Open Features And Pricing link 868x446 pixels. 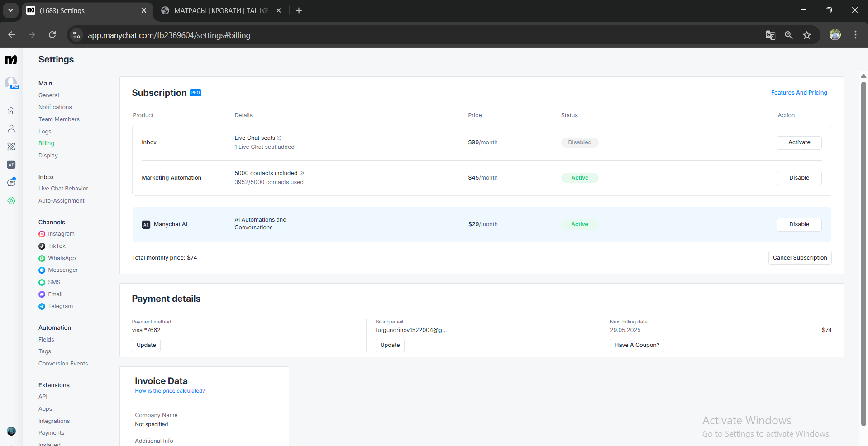tap(799, 93)
